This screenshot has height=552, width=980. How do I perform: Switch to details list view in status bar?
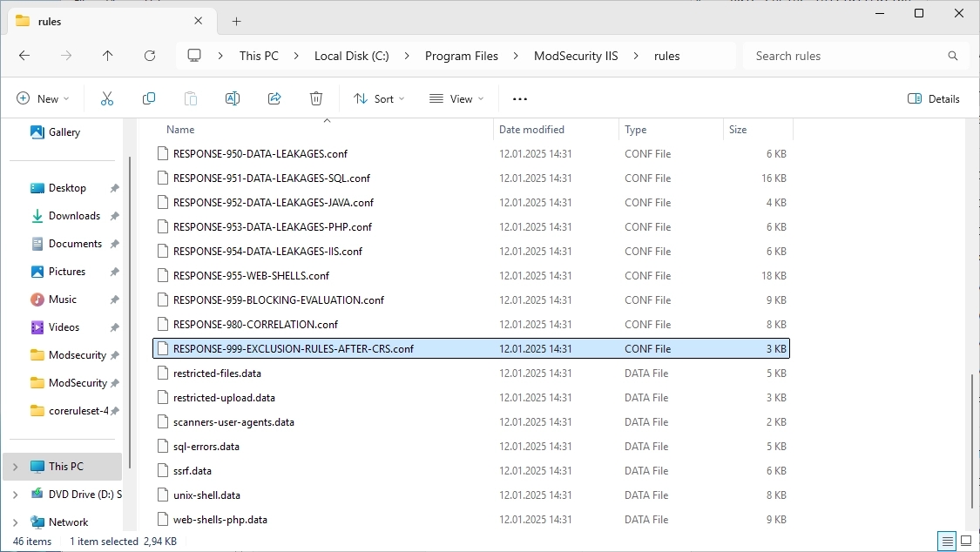point(945,541)
